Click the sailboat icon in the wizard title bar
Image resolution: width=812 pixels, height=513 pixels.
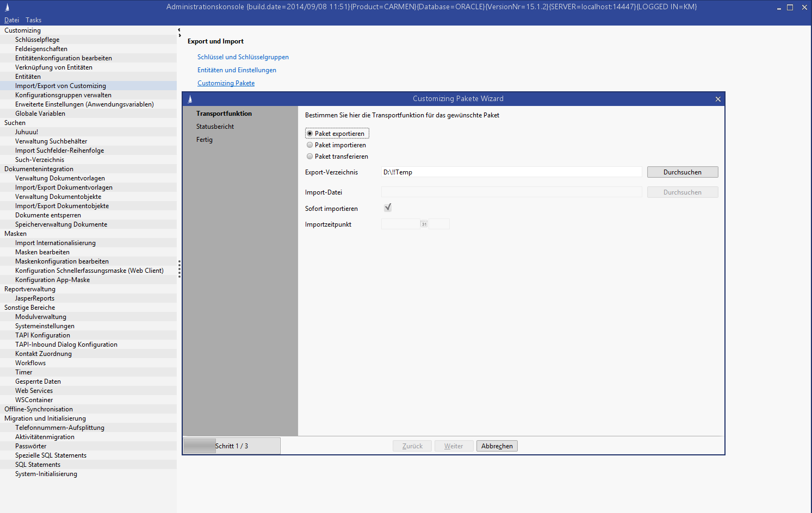coord(190,99)
